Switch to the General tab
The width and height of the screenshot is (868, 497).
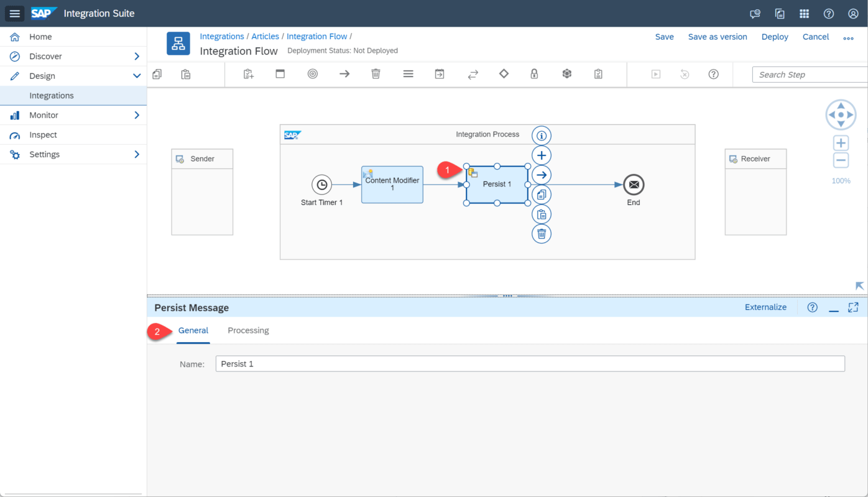coord(193,331)
